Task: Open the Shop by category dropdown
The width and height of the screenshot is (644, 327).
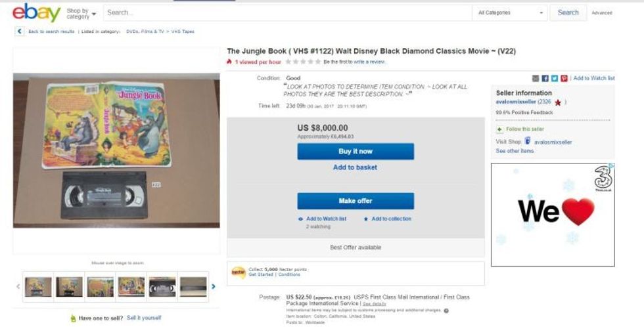Action: tap(81, 13)
